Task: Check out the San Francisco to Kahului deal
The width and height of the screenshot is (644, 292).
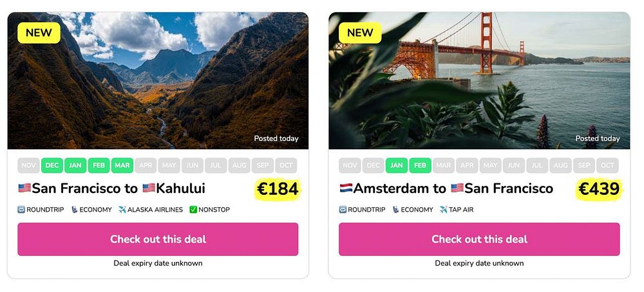Action: pos(158,239)
